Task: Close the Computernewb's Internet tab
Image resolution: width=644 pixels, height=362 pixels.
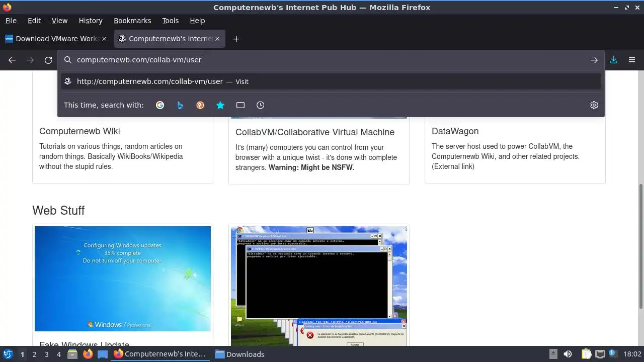Action: click(217, 39)
